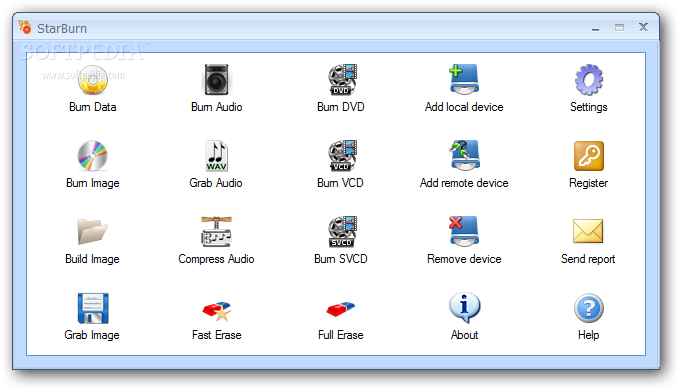
Task: Open the Register key icon
Action: (x=588, y=156)
